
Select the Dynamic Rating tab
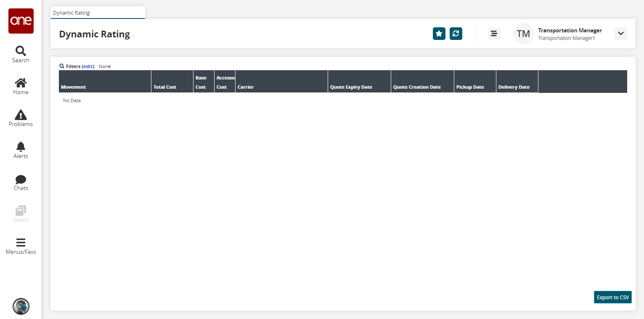[x=98, y=13]
